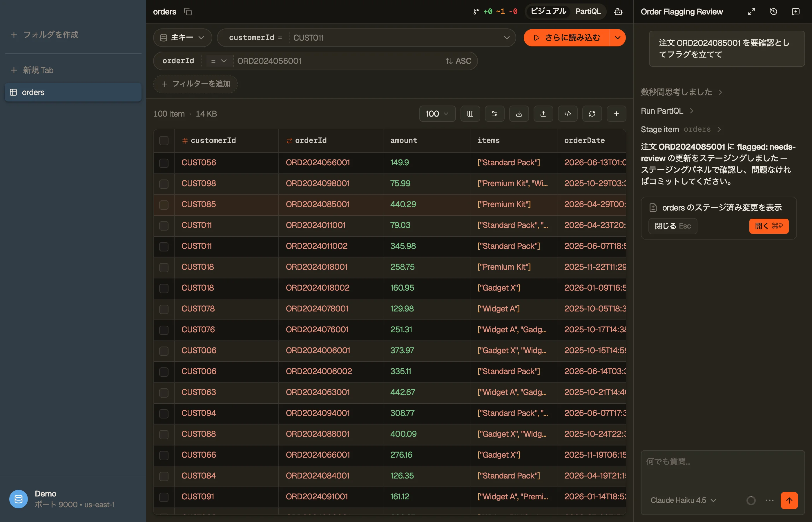The width and height of the screenshot is (812, 522).
Task: Click the orders table icon in sidebar
Action: (x=13, y=92)
